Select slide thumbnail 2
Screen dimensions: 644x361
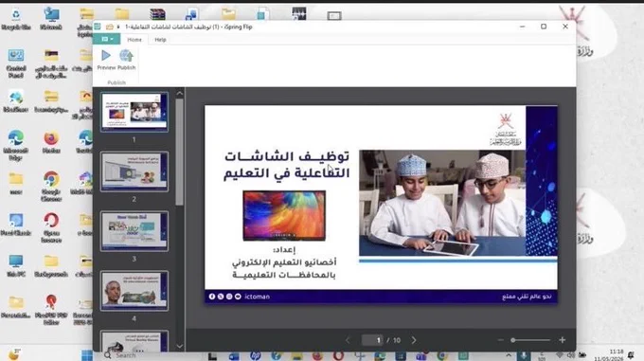click(x=134, y=171)
